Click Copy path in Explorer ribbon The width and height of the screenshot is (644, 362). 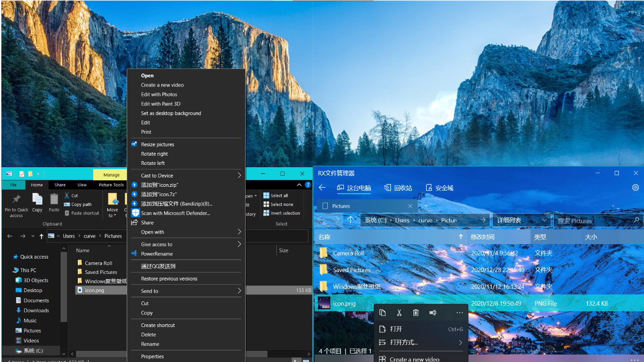pos(78,205)
